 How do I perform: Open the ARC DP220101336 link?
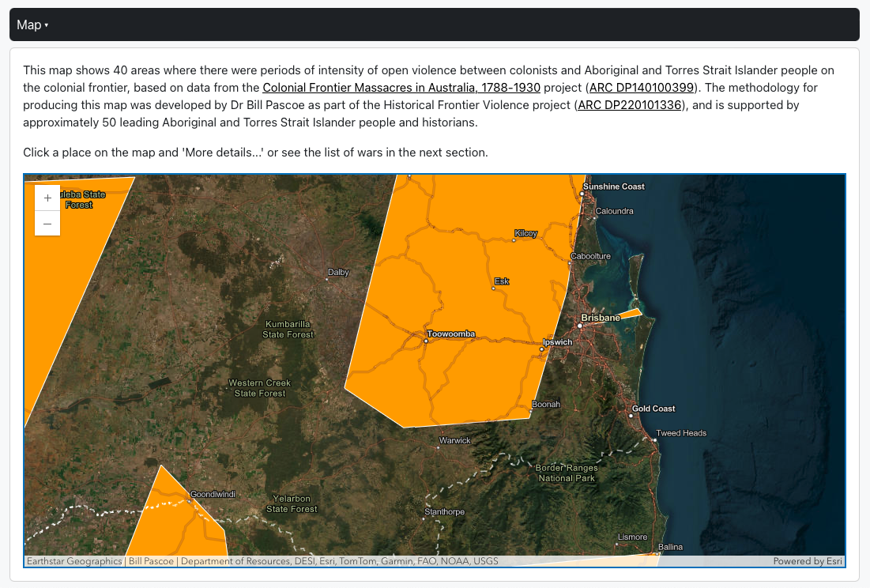click(629, 105)
